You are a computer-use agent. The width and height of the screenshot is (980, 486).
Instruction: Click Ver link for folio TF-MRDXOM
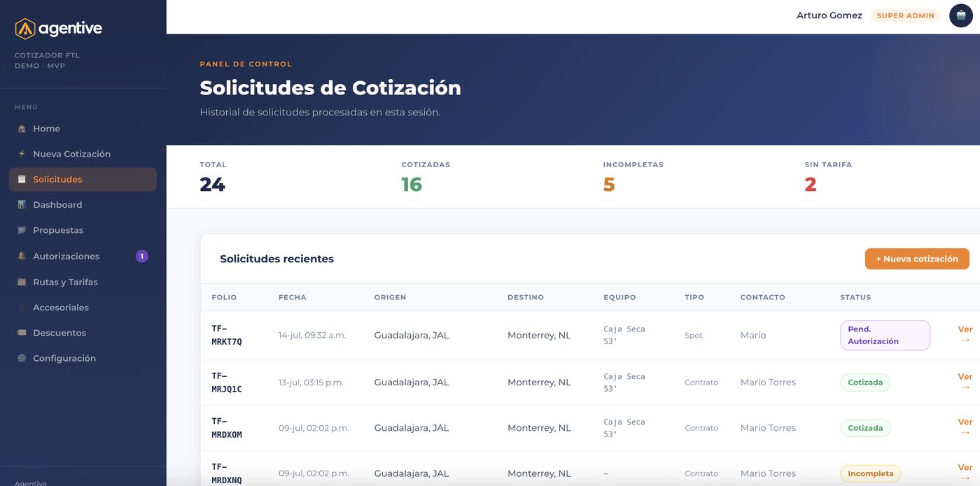(x=965, y=427)
